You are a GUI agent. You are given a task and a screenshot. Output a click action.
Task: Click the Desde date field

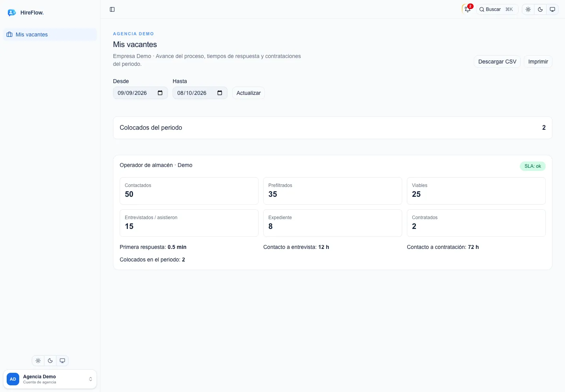tap(140, 93)
